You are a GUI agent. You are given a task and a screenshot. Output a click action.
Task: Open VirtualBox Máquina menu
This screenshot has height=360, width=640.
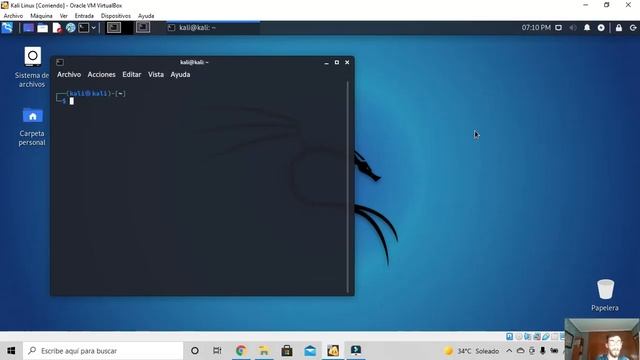(41, 16)
